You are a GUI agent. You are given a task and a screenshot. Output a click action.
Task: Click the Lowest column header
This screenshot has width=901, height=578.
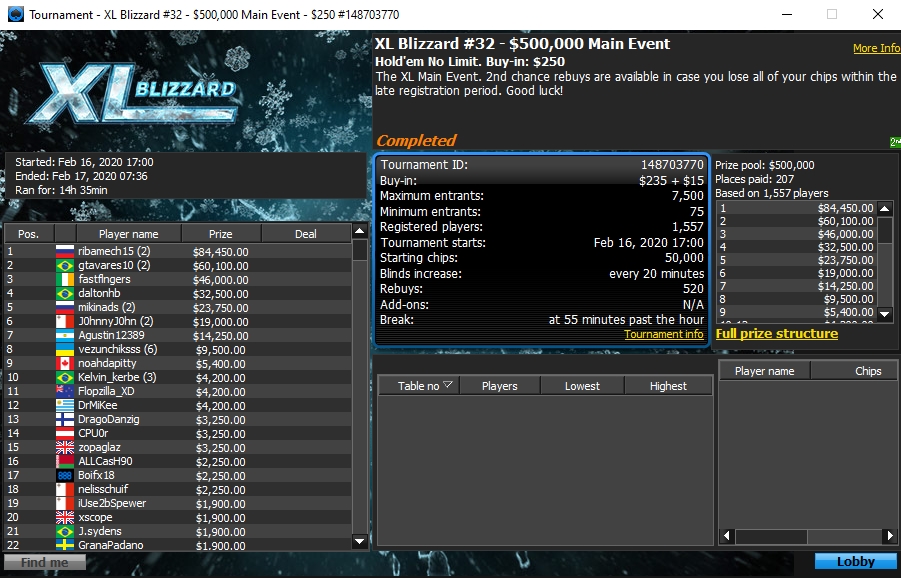tap(582, 386)
